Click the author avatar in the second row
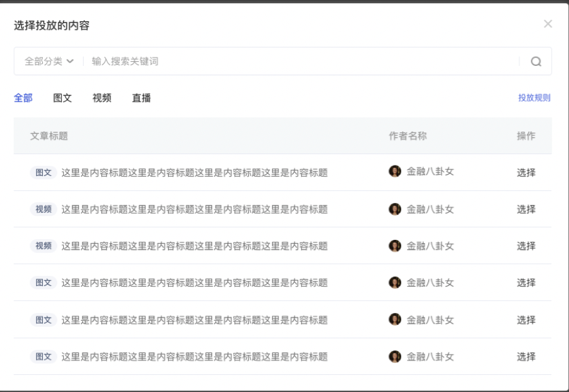569x392 pixels. point(395,209)
